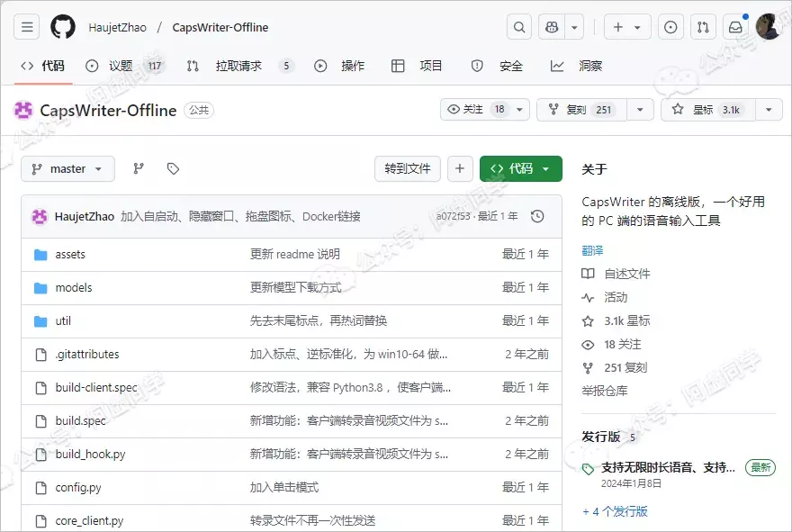Open the Copilot icon button
792x532 pixels.
pyautogui.click(x=551, y=27)
